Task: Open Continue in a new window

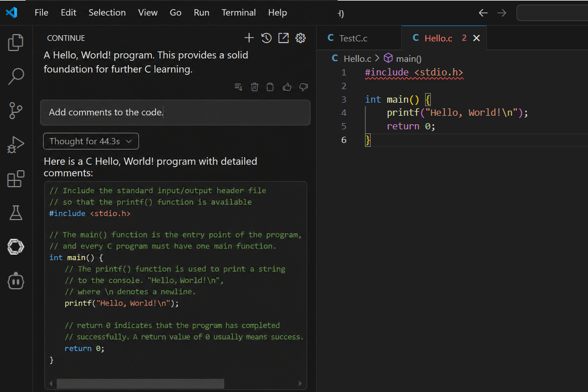Action: (x=284, y=38)
